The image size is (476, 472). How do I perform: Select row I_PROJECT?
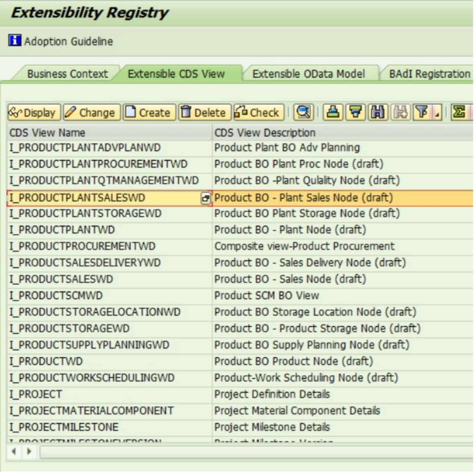[109, 395]
